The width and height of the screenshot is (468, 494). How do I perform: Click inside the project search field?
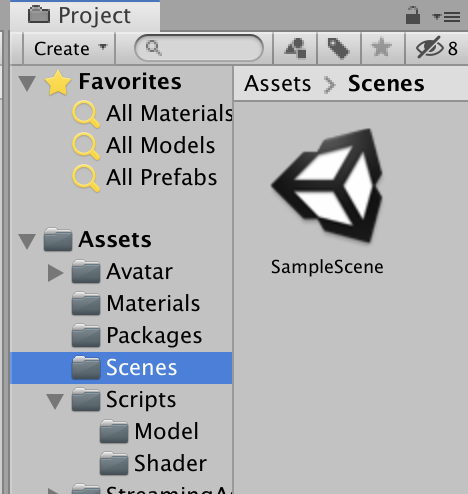coord(199,48)
